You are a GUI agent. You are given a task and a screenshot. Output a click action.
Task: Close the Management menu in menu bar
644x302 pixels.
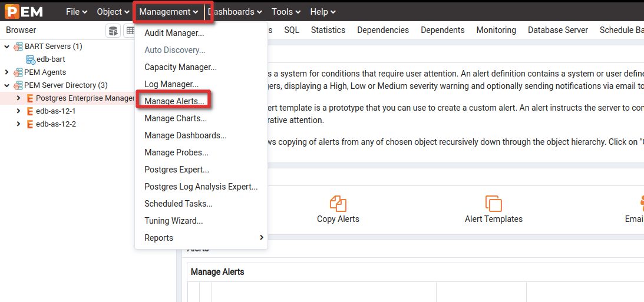click(x=169, y=12)
